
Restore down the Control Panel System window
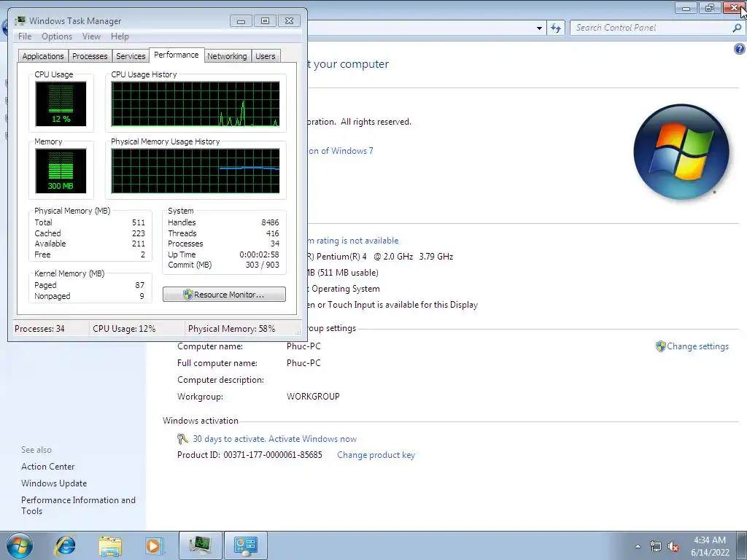pyautogui.click(x=710, y=7)
